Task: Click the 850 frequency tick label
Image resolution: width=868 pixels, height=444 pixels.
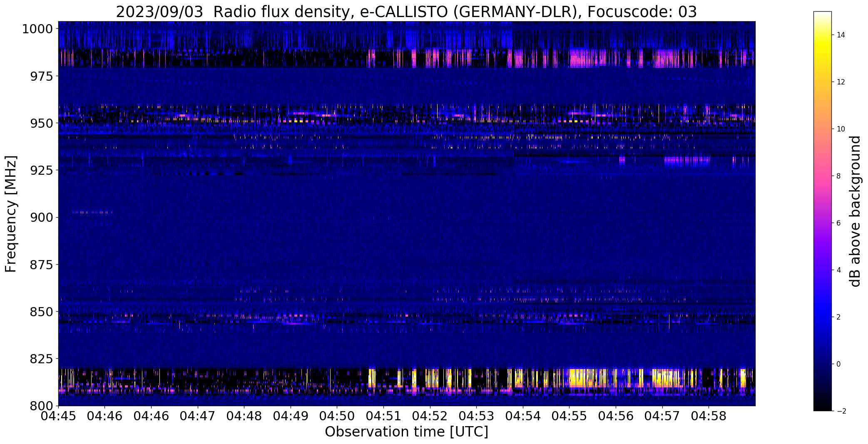Action: point(41,311)
